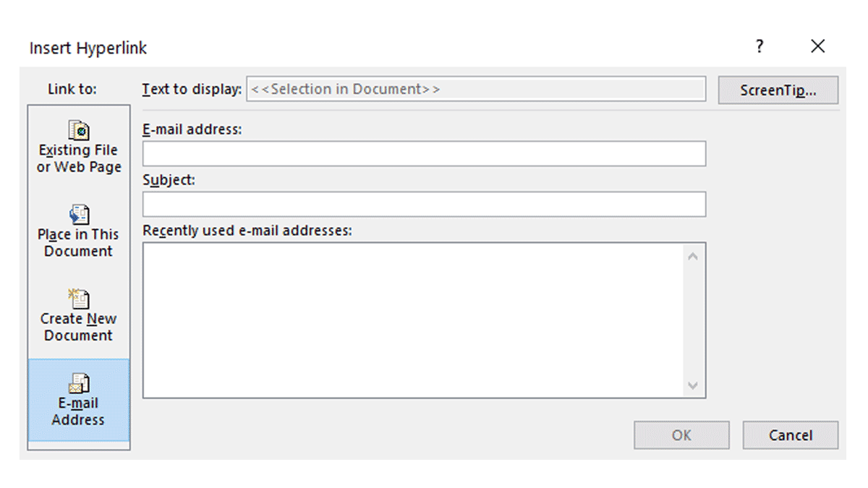Click inside the recently used e-mail addresses list
868x488 pixels.
(414, 320)
